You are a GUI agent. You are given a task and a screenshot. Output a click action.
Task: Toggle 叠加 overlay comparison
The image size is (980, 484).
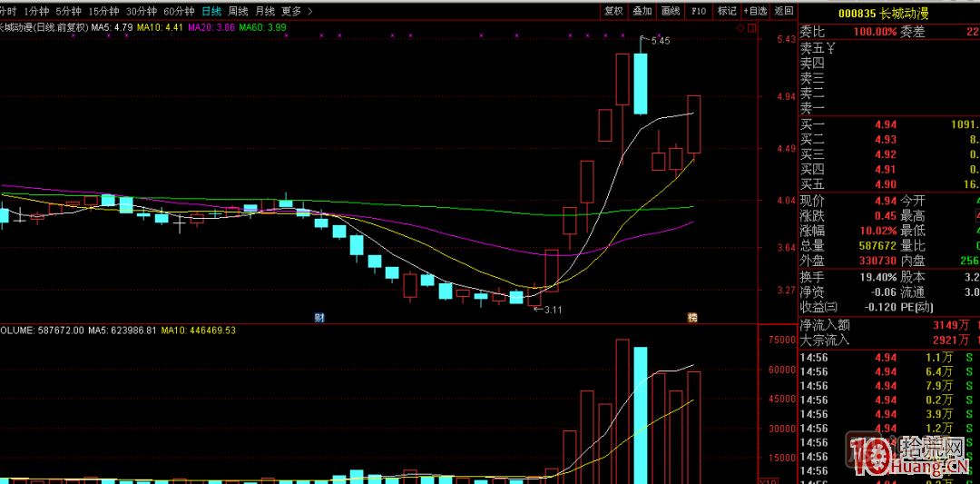(642, 11)
